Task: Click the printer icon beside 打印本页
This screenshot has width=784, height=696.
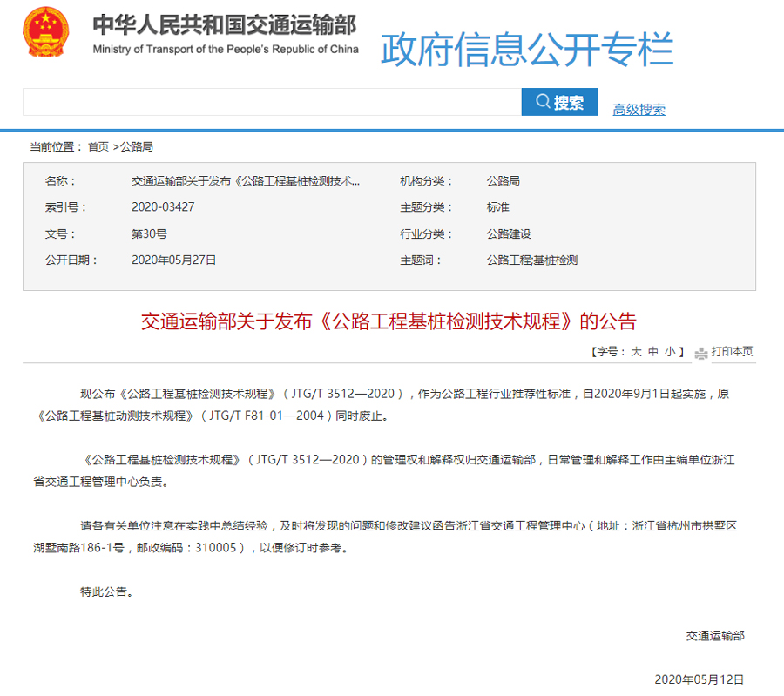Action: pyautogui.click(x=700, y=353)
